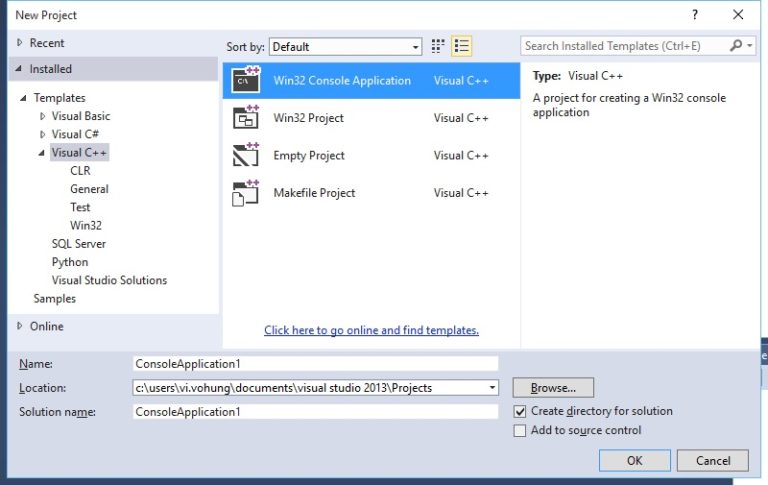Viewport: 768px width, 485px height.
Task: Open the go online and find templates link
Action: [371, 330]
